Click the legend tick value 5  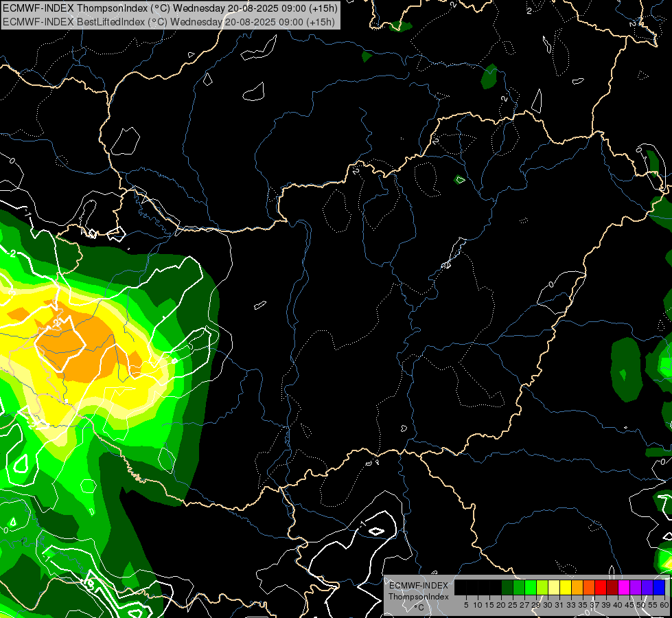pyautogui.click(x=466, y=605)
